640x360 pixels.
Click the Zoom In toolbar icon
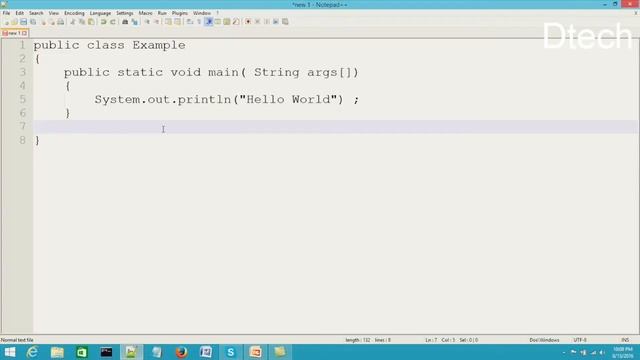click(x=147, y=22)
